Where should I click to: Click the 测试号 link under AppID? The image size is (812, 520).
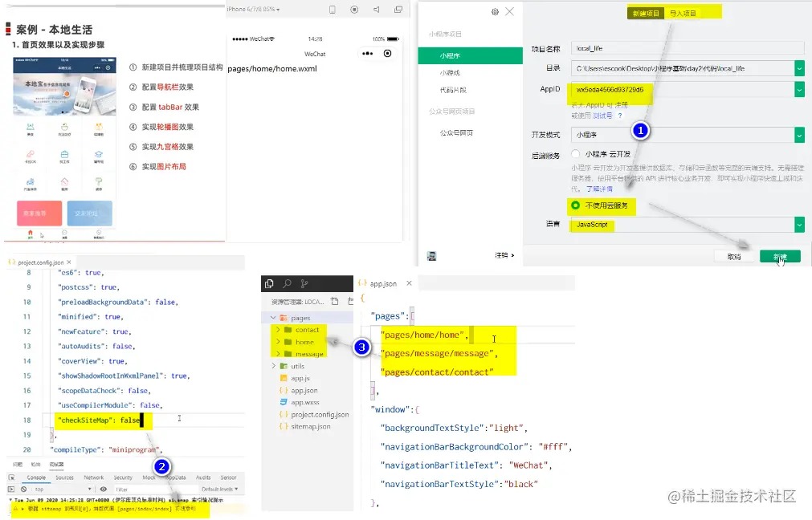[x=602, y=116]
